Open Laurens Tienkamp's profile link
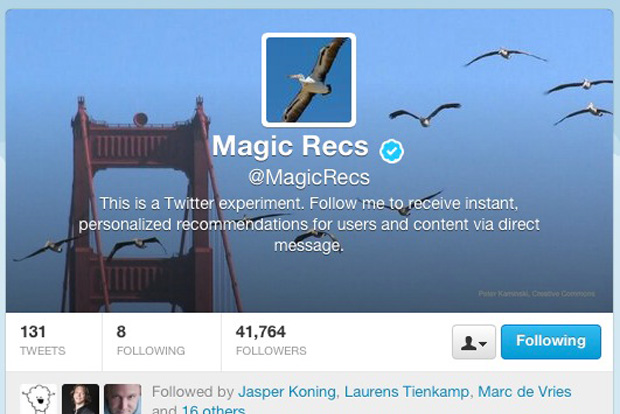Screen dimensions: 620x414 coord(406,392)
